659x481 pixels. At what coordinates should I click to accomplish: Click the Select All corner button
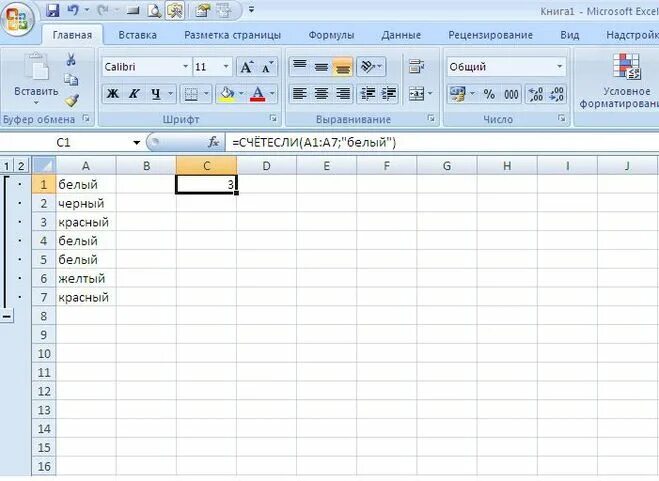(44, 166)
